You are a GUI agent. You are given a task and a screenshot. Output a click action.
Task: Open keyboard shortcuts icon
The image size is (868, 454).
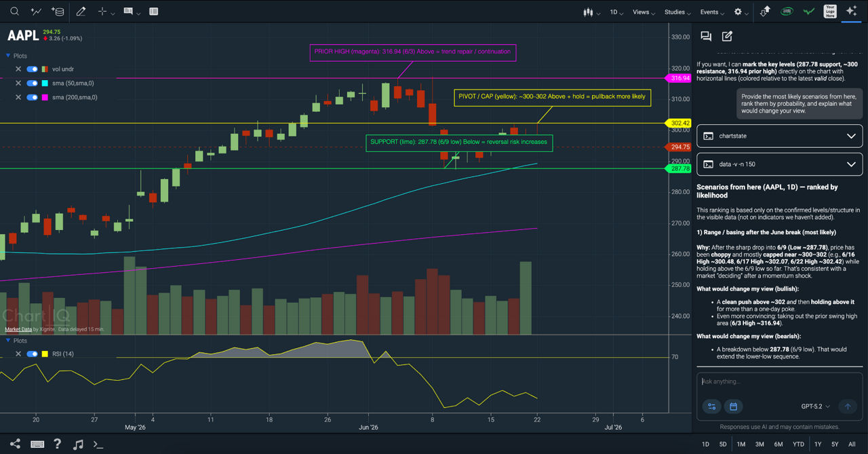[x=37, y=444]
